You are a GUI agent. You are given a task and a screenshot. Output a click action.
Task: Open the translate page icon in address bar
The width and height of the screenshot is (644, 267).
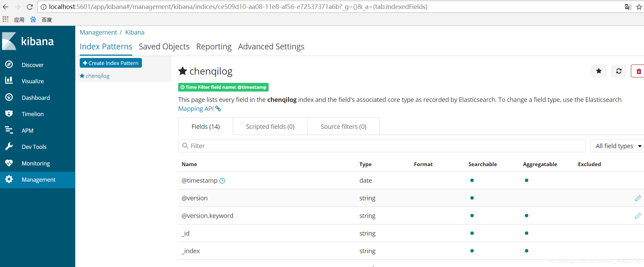click(x=628, y=7)
